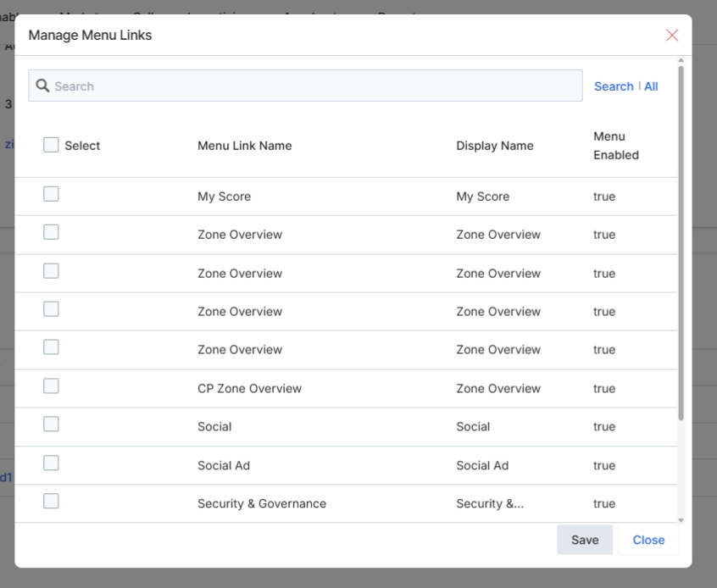The height and width of the screenshot is (588, 717).
Task: Click the Manage Menu Links dialog title
Action: click(x=90, y=36)
